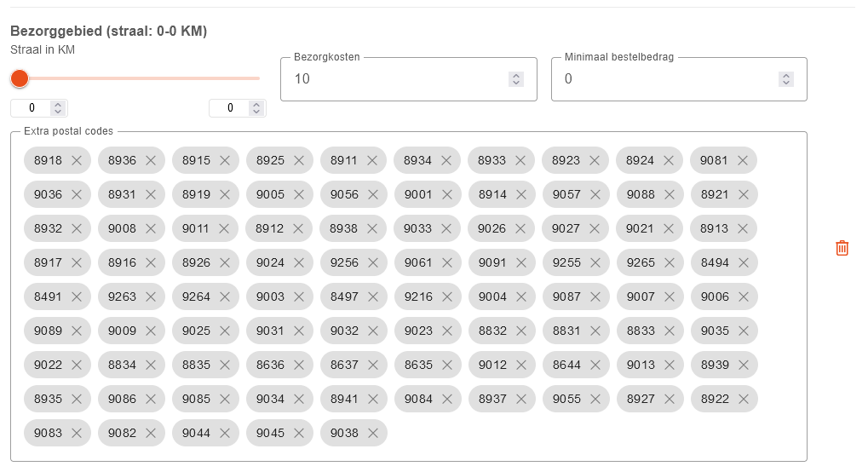Remove postal code 8918 chip
The image size is (868, 472).
coord(77,161)
